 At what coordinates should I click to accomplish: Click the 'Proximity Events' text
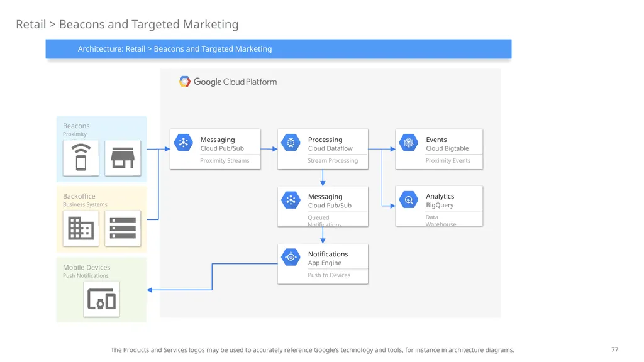click(x=448, y=160)
